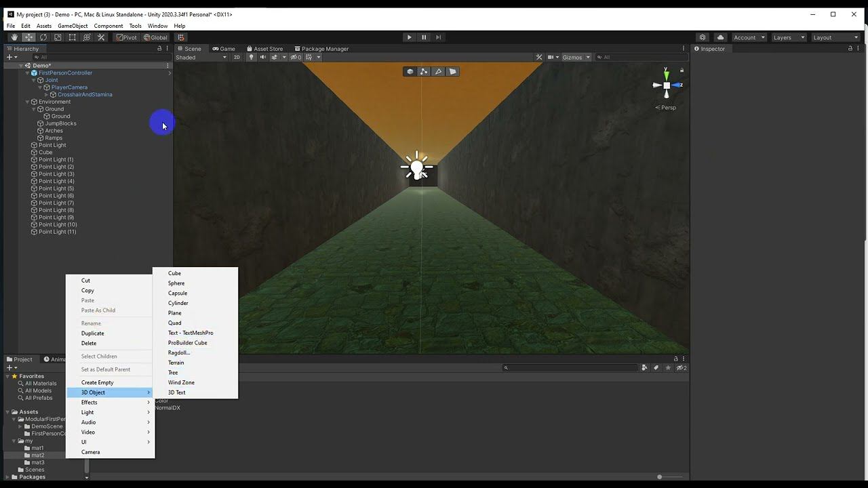This screenshot has width=868, height=488.
Task: Toggle hidden packages visibility in Project
Action: click(x=682, y=368)
